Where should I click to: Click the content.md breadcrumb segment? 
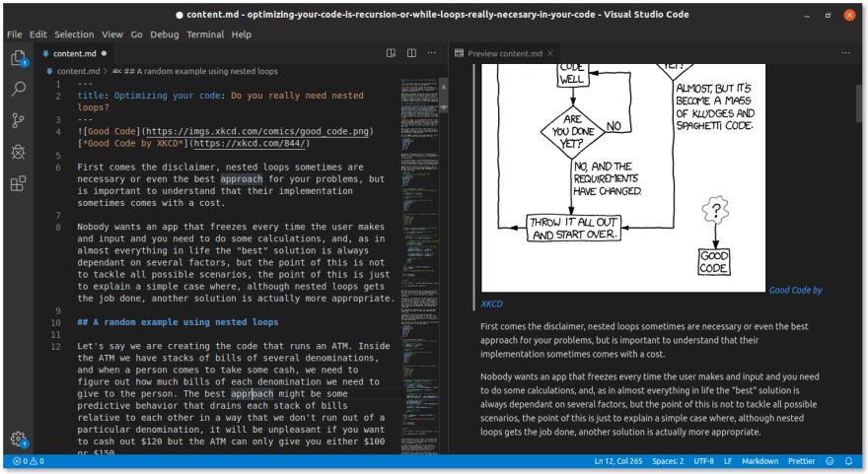(78, 71)
